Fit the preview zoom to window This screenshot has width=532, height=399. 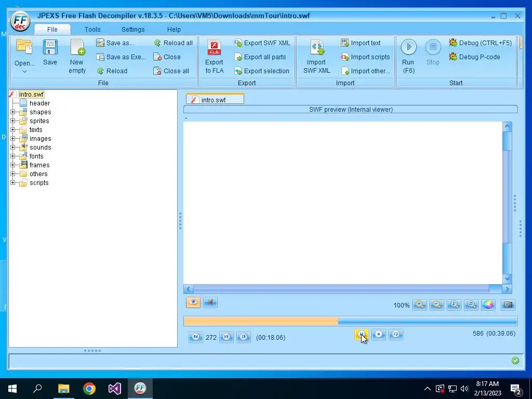click(x=471, y=304)
